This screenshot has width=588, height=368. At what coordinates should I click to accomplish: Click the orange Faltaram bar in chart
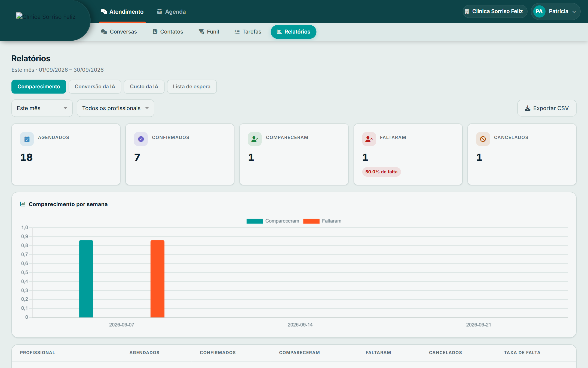coord(157,279)
